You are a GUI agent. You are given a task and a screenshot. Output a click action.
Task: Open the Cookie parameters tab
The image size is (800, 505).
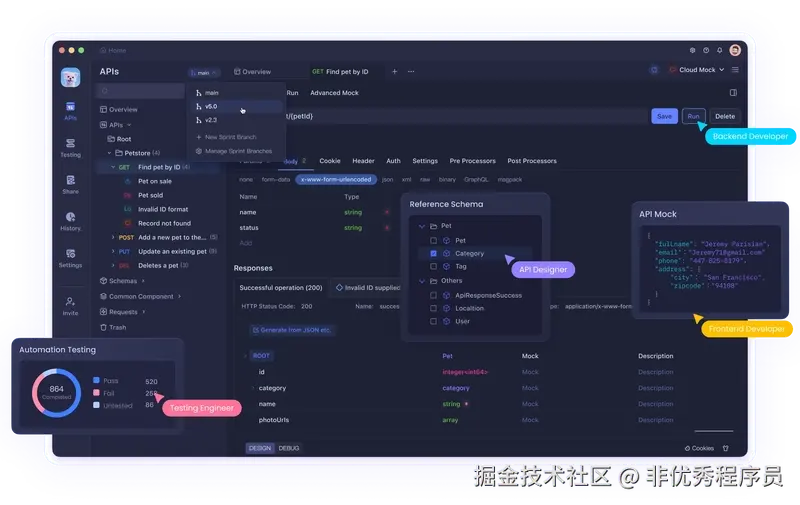pos(330,161)
